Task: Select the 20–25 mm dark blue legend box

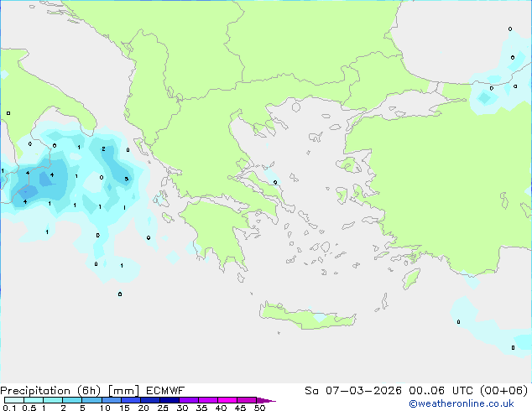Action: click(149, 400)
